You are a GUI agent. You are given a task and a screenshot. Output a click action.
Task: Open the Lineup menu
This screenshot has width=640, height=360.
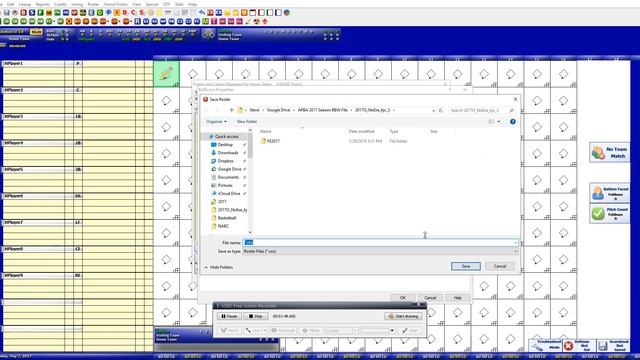[24, 4]
